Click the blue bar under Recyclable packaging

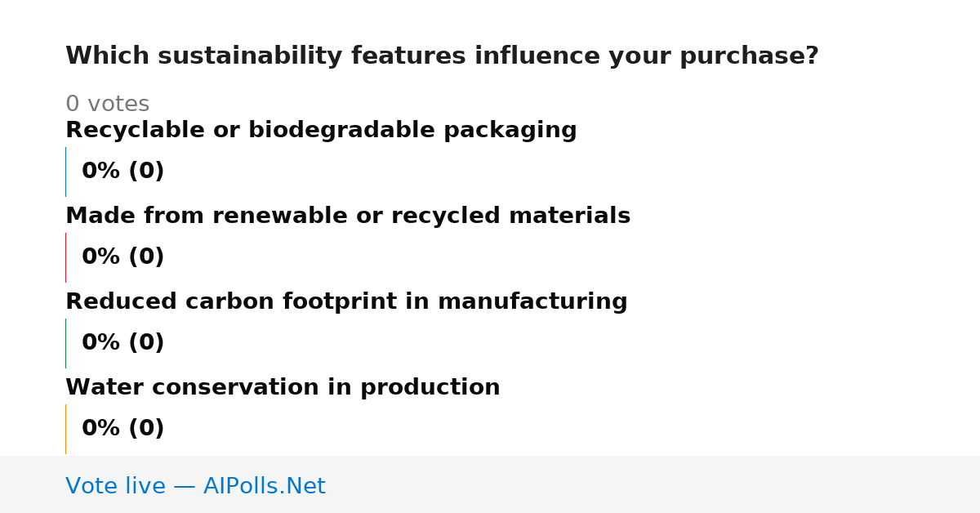pos(66,172)
